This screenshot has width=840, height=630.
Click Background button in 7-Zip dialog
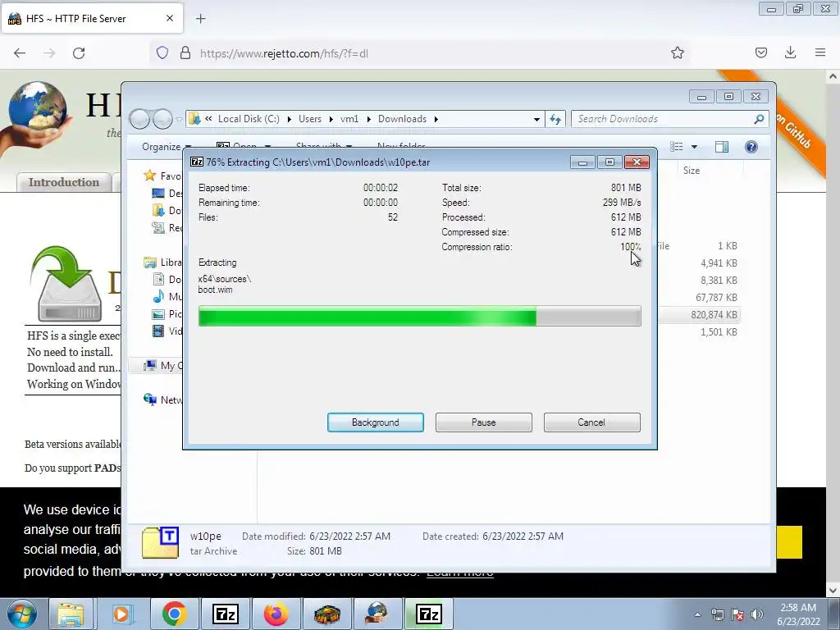pyautogui.click(x=375, y=422)
